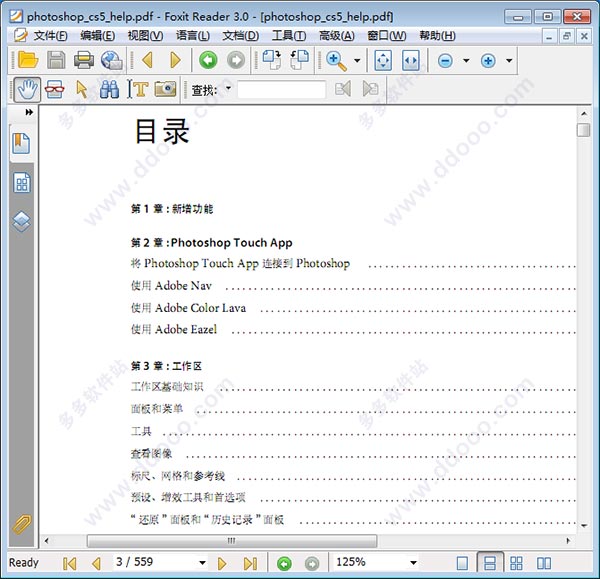
Task: Click the vertical scrollbar down arrow
Action: pyautogui.click(x=584, y=525)
